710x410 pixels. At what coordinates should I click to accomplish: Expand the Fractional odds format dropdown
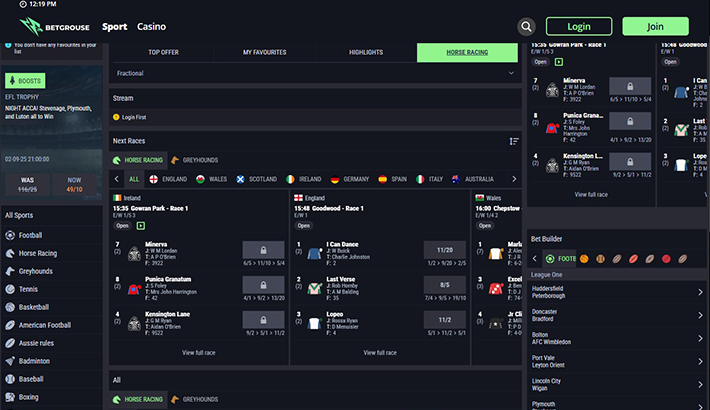click(x=511, y=73)
